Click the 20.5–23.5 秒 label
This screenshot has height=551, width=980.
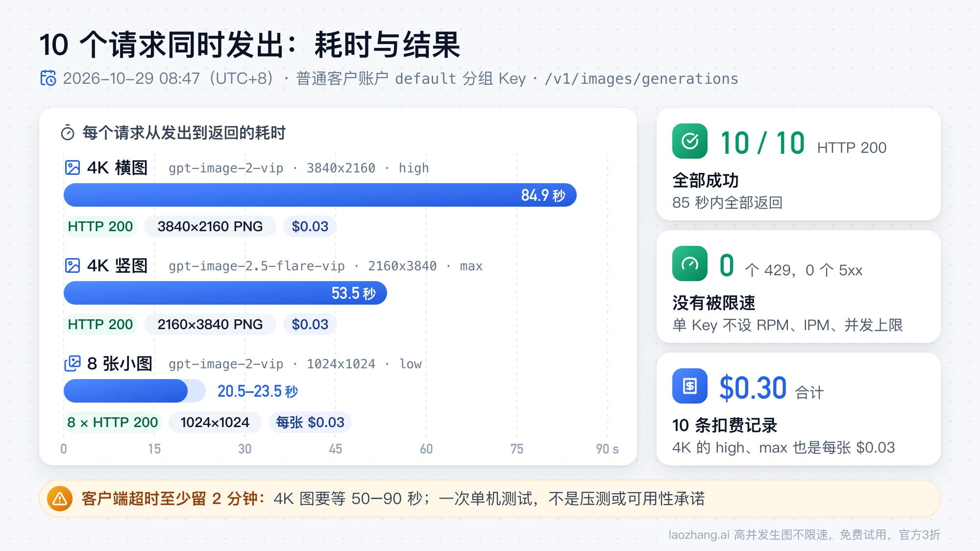tap(258, 391)
